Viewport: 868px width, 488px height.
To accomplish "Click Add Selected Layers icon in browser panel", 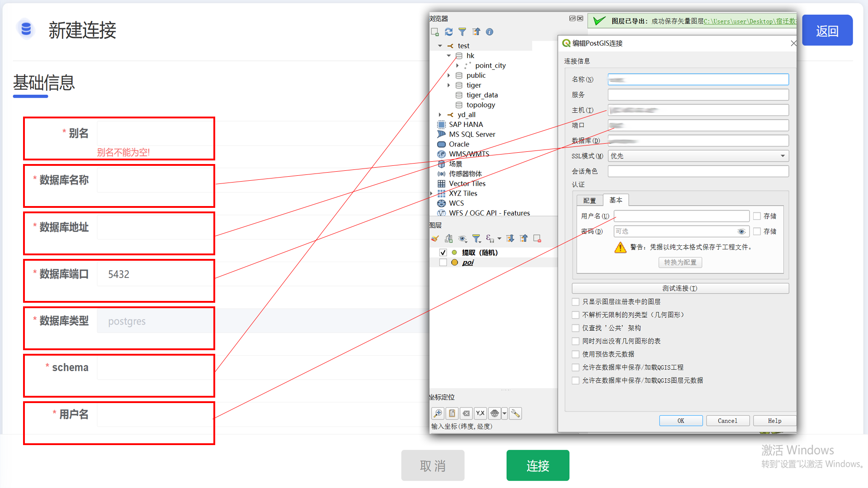I will coord(435,32).
